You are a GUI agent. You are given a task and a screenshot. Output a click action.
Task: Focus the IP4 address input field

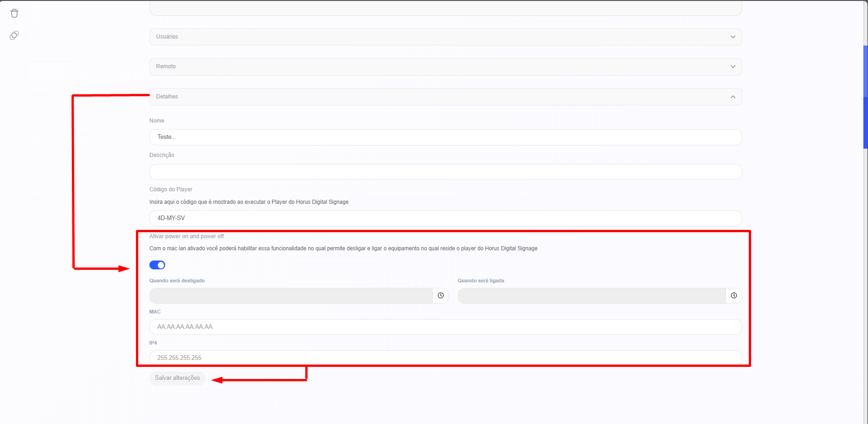tap(445, 358)
